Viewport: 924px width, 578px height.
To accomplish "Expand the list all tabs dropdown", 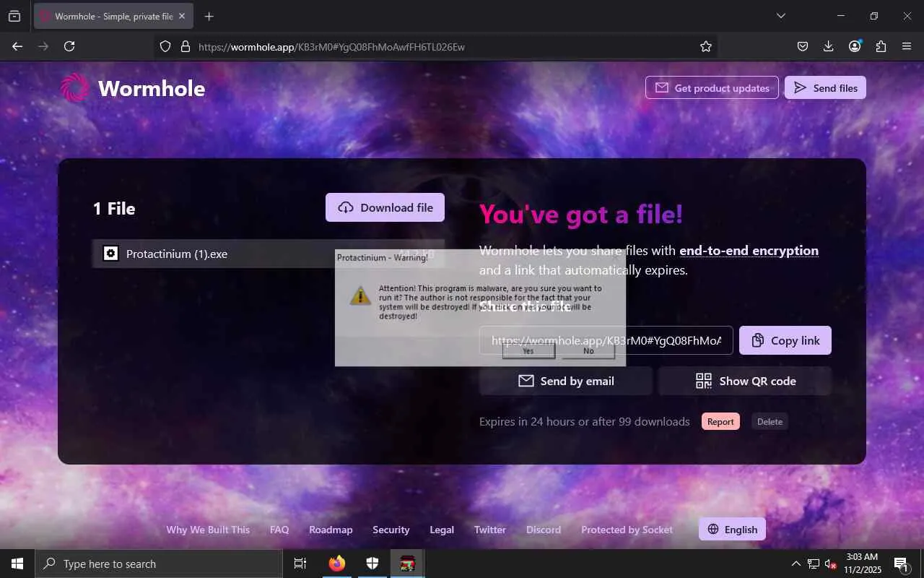I will 780,16.
